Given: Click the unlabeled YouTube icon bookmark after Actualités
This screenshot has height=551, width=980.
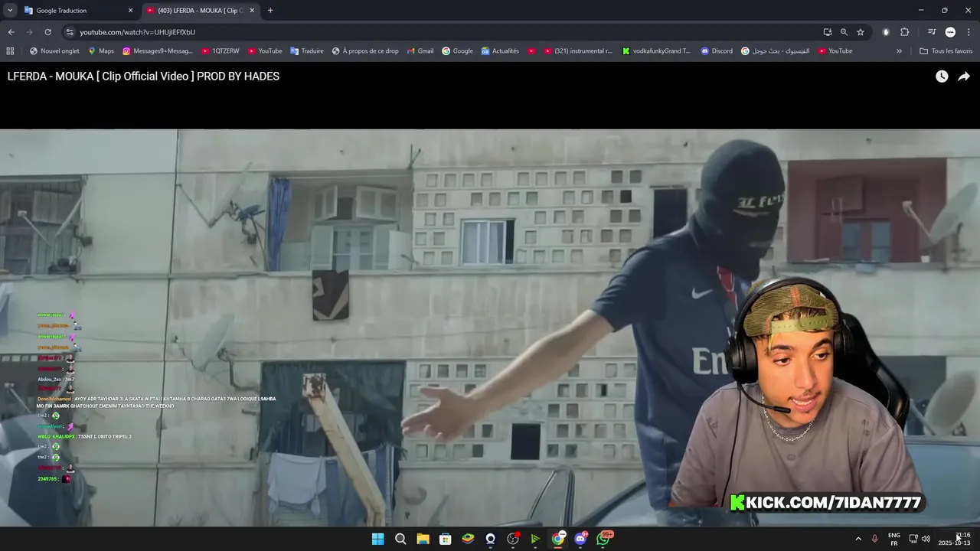Looking at the screenshot, I should pos(531,51).
